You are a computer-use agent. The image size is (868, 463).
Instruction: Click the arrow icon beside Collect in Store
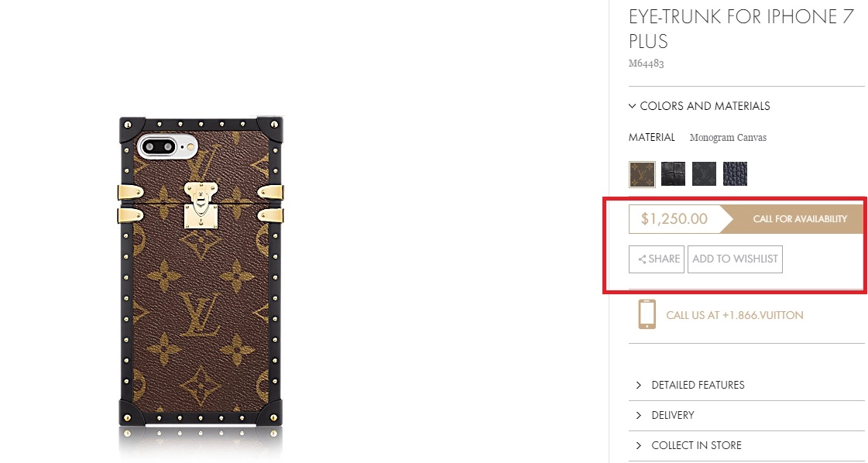639,445
